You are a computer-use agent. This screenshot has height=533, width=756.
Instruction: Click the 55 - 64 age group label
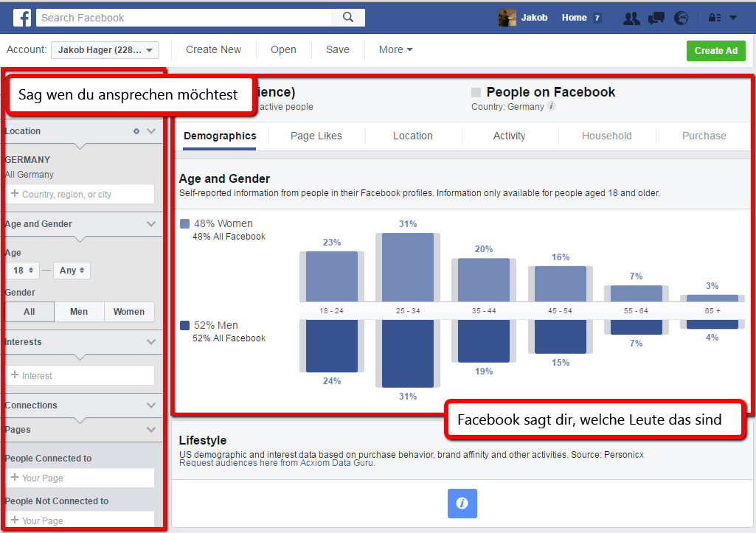pyautogui.click(x=636, y=311)
